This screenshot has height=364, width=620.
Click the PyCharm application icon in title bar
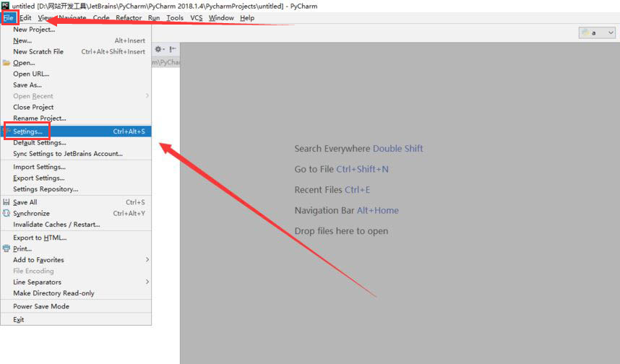[5, 6]
